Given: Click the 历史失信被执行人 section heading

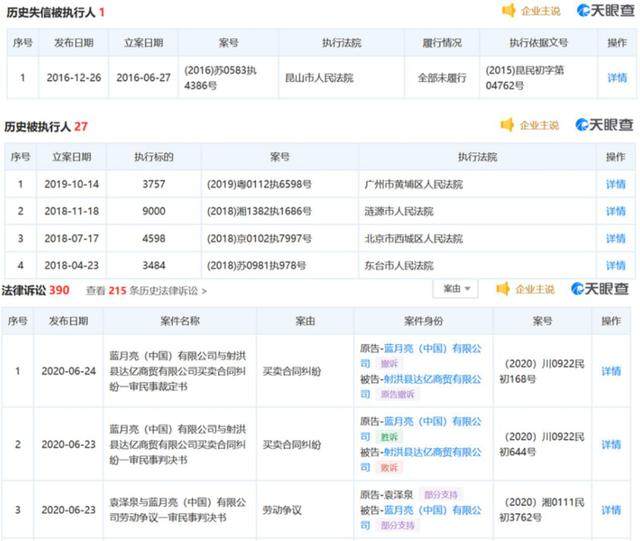Looking at the screenshot, I should (56, 12).
